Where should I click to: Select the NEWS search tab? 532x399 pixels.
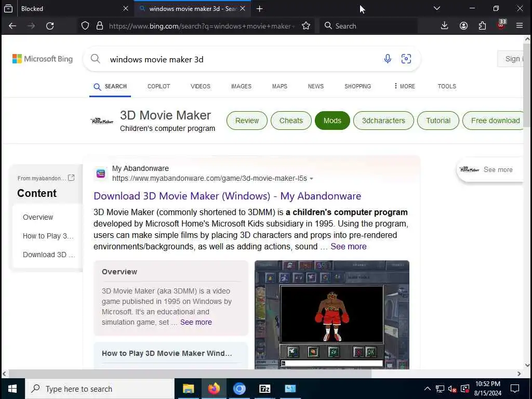(x=315, y=87)
